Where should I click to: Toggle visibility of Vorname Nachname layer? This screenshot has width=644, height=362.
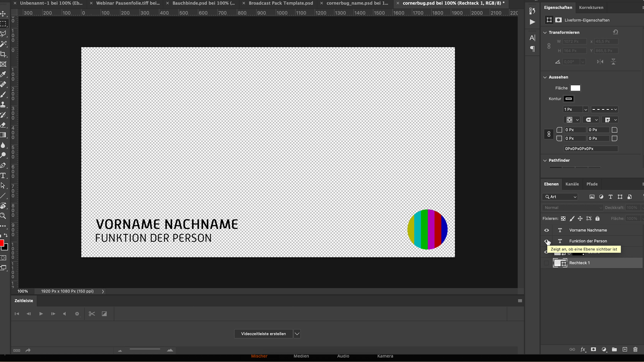pyautogui.click(x=546, y=230)
